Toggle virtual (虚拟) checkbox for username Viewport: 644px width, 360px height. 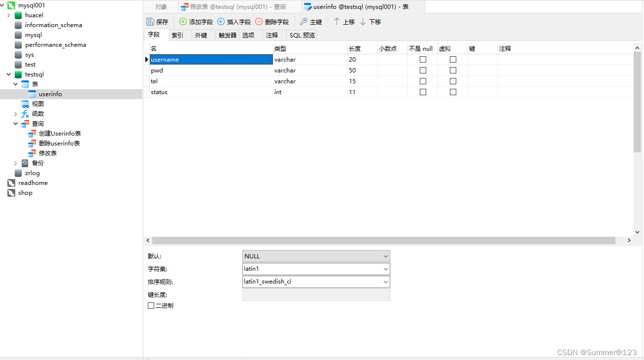(x=453, y=59)
